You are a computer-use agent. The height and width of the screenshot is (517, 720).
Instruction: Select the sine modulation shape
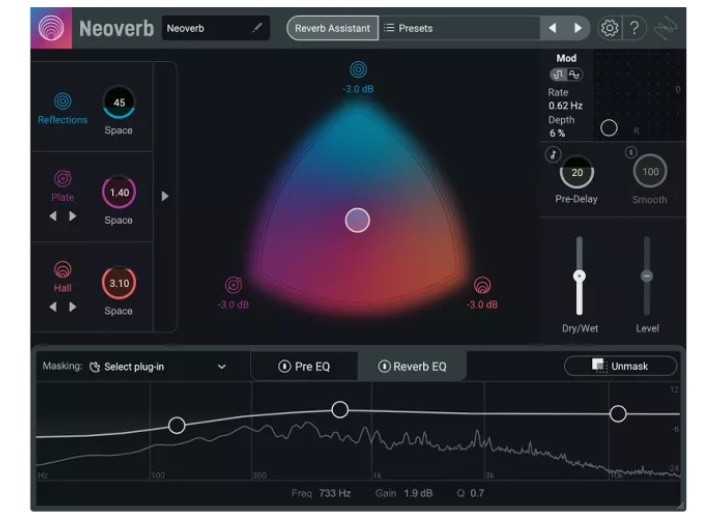pyautogui.click(x=574, y=74)
